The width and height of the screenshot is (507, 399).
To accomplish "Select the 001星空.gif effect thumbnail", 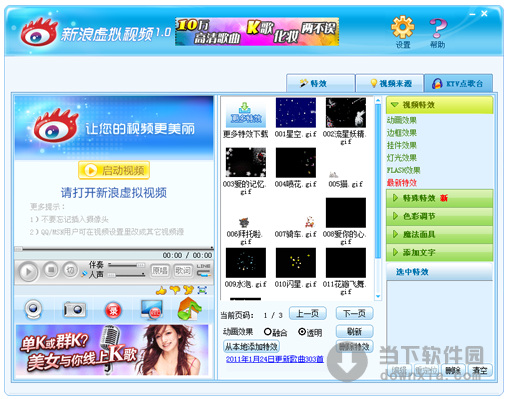I will [x=296, y=113].
